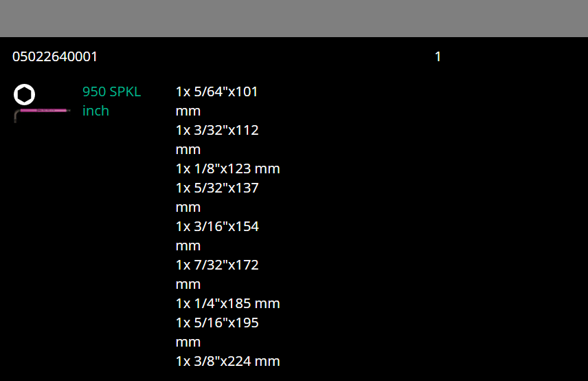Click the 1x 3/32"x112 size entry

tap(217, 130)
